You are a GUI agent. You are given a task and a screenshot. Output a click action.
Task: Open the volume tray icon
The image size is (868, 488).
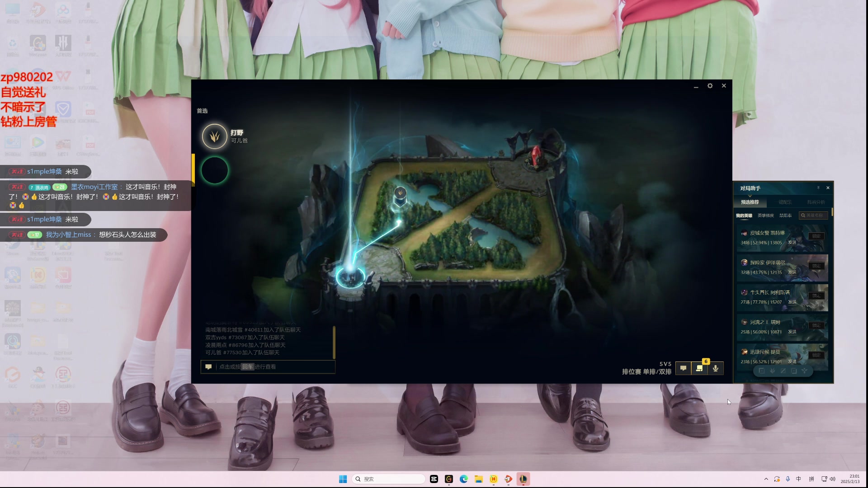click(833, 479)
